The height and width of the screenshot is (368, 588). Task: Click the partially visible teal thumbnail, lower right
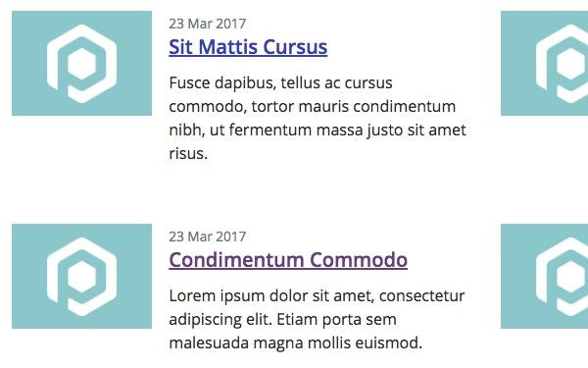pyautogui.click(x=545, y=277)
